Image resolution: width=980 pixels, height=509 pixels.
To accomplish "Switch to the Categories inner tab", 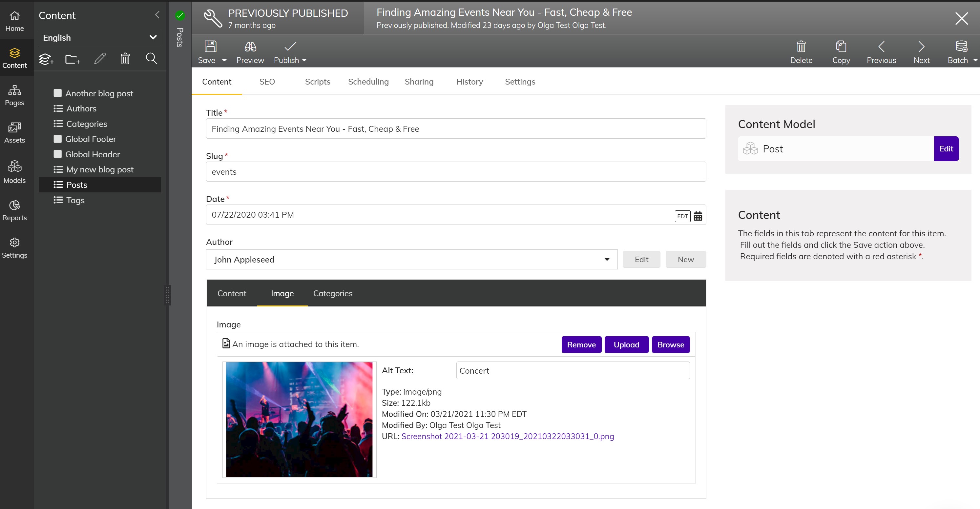I will [x=332, y=293].
